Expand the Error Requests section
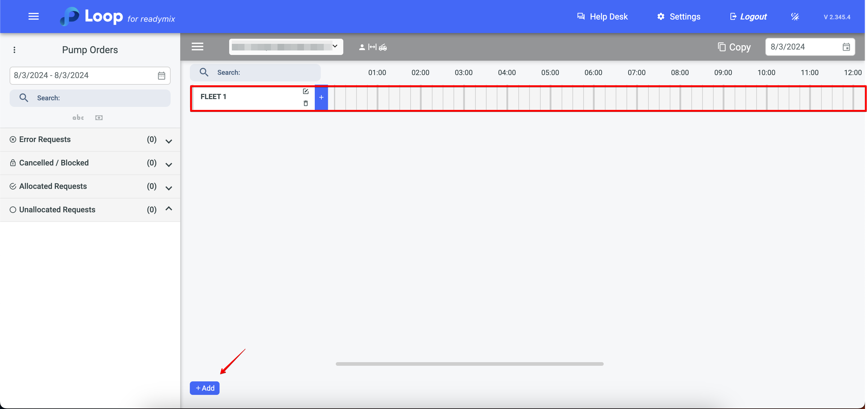Viewport: 868px width, 409px height. 169,141
